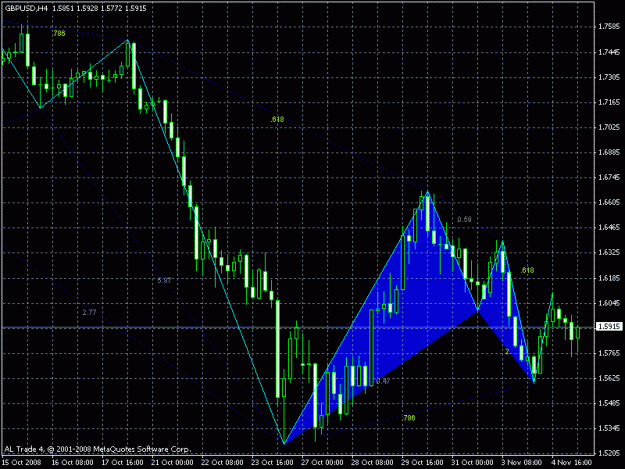Select the 1.6745 price scale label
Screen dimensions: 625x469
coord(609,177)
